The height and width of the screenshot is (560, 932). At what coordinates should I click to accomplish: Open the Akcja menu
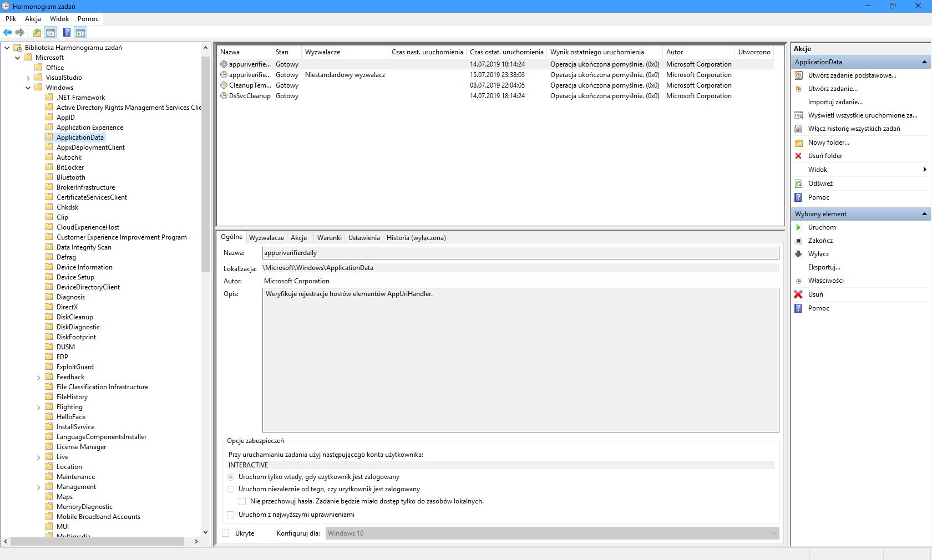(33, 18)
